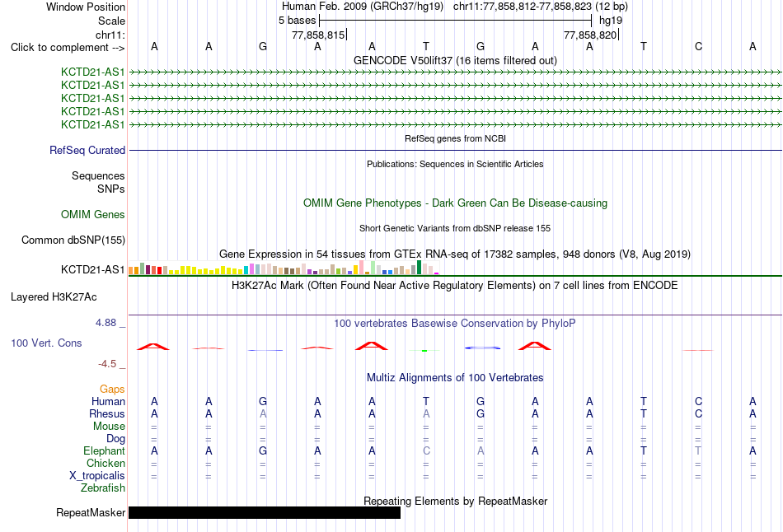Click '100 vertebrates Basewise Conservation by PhyloP' title

[455, 324]
